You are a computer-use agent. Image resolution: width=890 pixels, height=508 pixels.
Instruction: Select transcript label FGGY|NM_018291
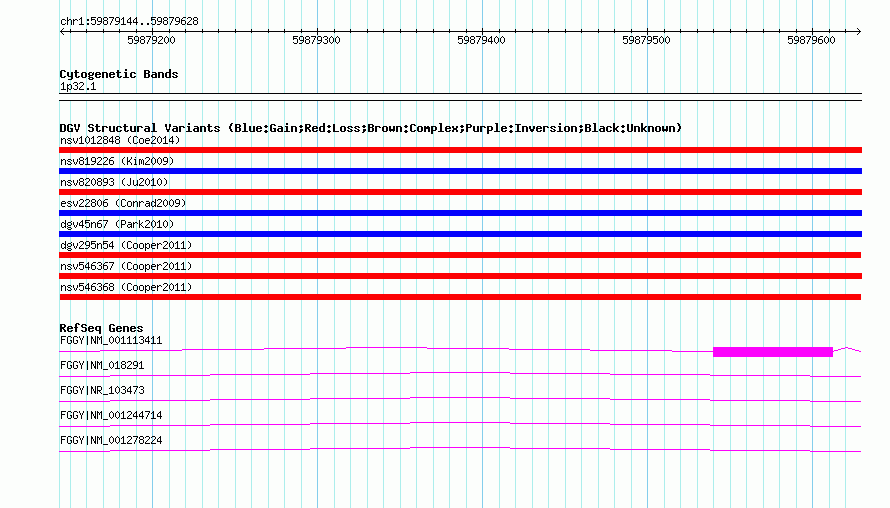[x=102, y=366]
